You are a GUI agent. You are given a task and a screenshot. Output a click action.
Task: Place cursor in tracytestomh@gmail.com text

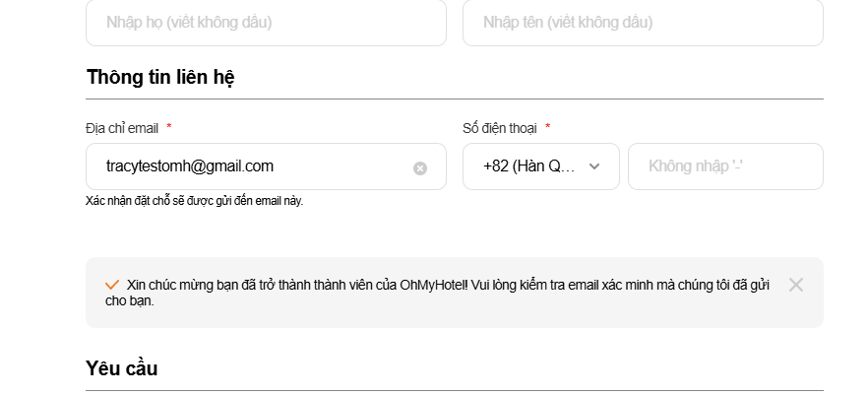point(190,166)
